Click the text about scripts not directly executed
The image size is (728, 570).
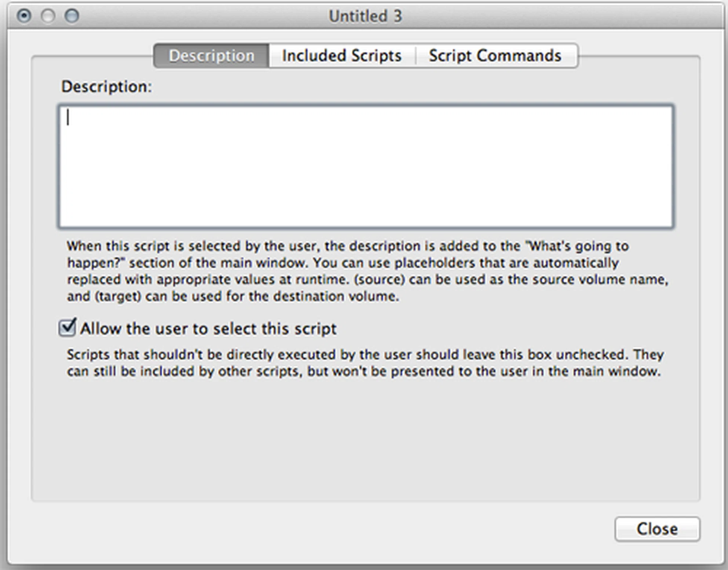364,363
